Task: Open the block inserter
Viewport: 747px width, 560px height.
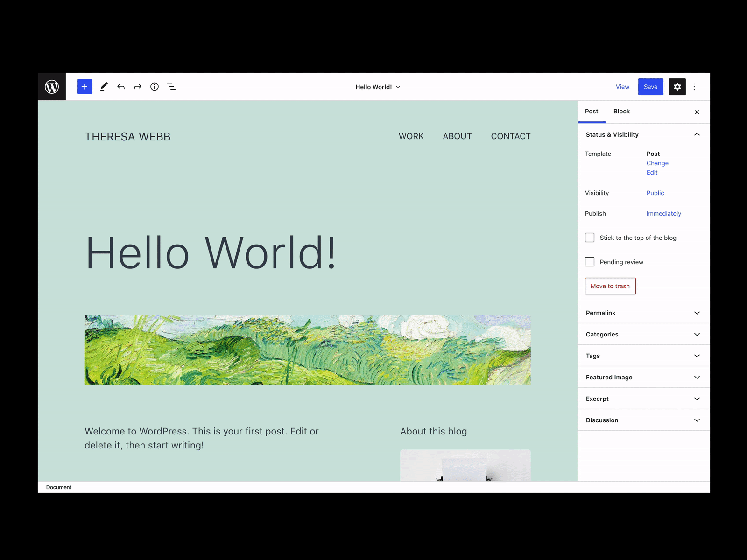Action: click(84, 86)
